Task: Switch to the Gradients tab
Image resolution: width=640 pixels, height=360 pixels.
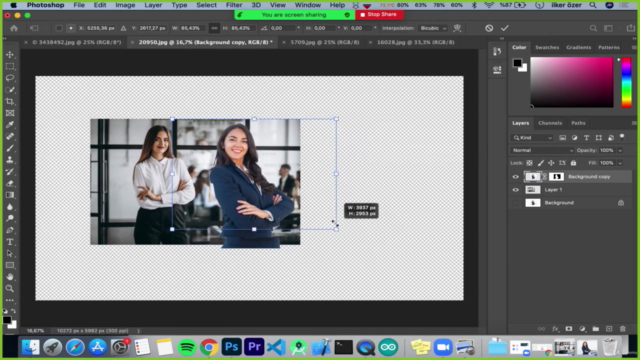Action: coord(578,47)
